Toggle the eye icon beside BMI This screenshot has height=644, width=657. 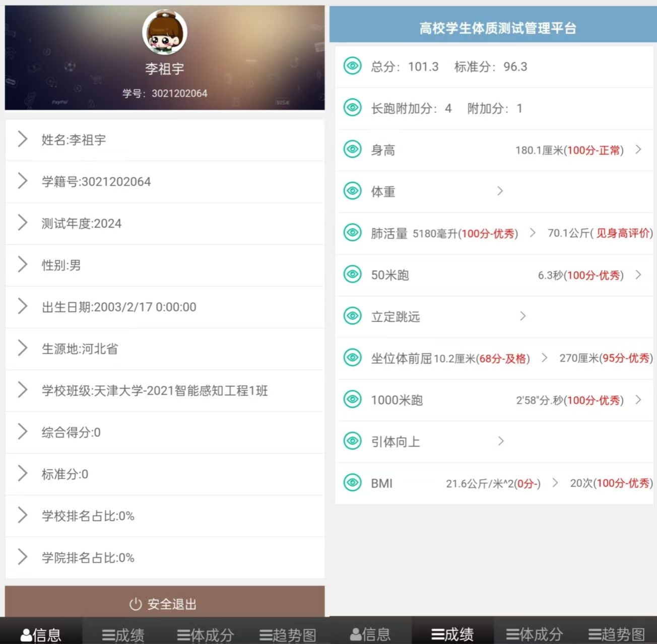pyautogui.click(x=353, y=483)
